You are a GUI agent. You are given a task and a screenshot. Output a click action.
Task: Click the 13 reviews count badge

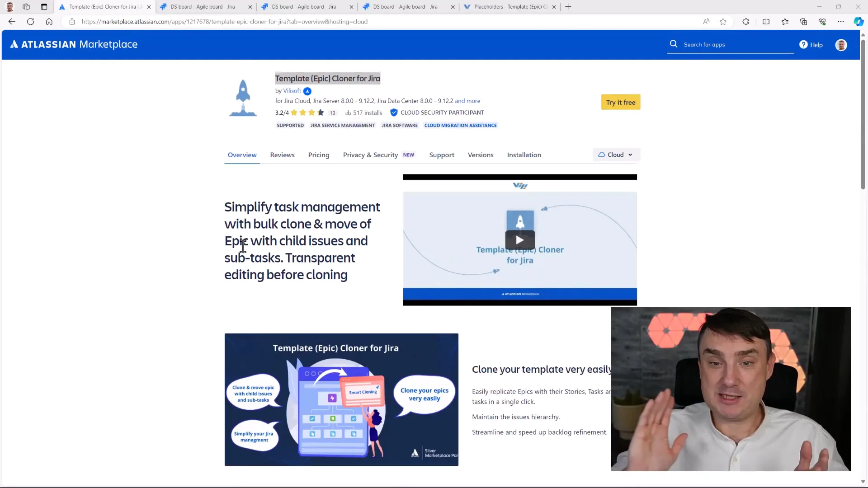pos(333,113)
